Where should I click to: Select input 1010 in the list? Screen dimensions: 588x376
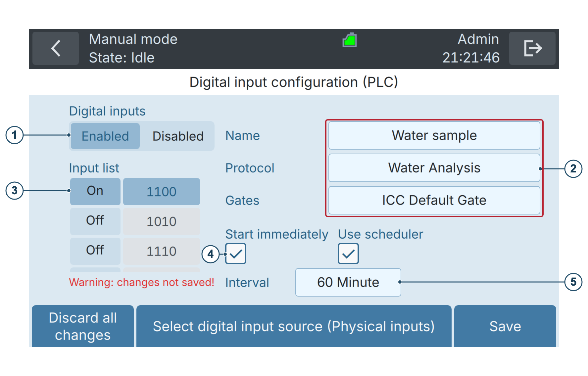click(x=162, y=221)
